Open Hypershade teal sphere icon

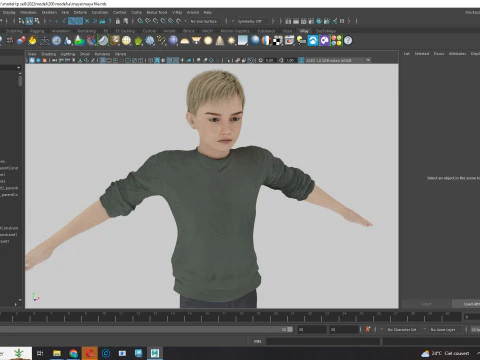319,21
